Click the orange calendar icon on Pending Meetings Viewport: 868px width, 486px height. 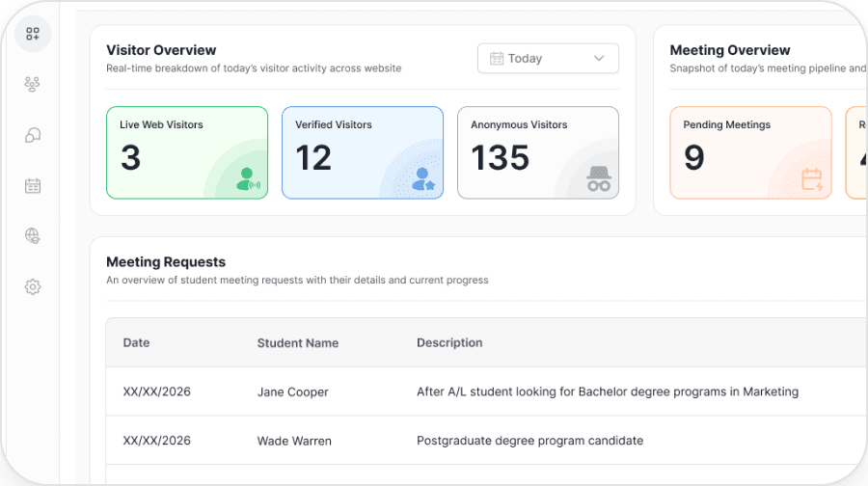click(812, 179)
